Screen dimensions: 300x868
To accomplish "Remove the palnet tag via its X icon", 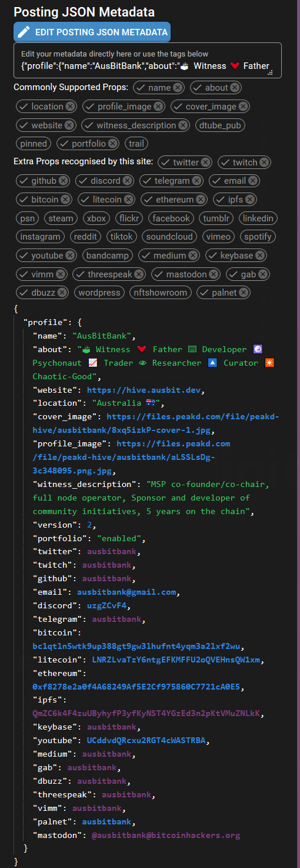I will [244, 293].
